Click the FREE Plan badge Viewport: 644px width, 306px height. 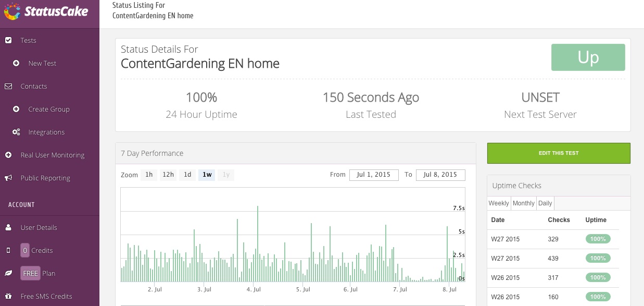point(30,273)
